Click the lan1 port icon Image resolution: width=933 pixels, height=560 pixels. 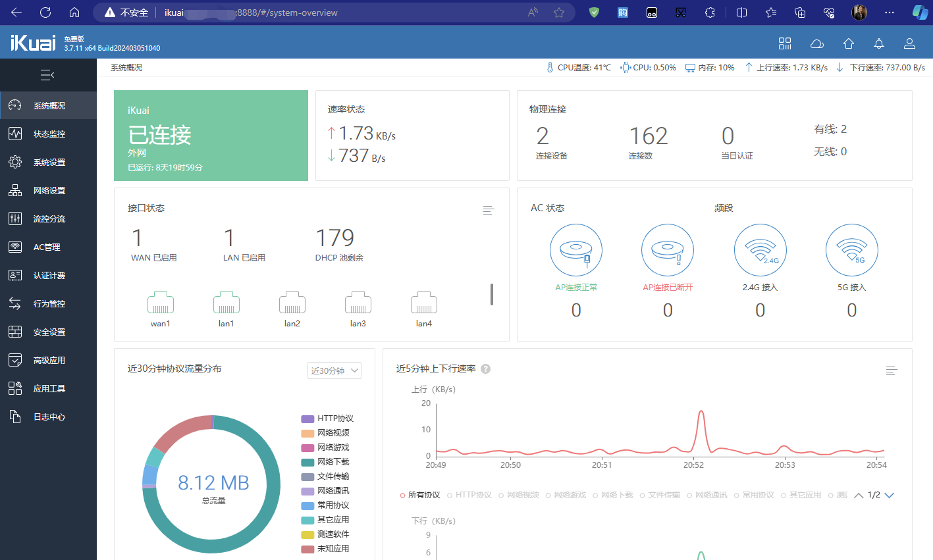226,303
